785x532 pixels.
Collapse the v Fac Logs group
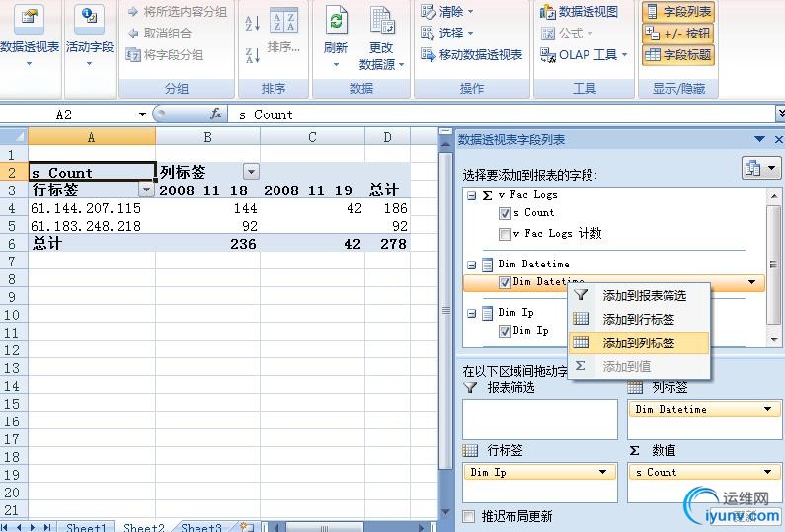(x=471, y=195)
